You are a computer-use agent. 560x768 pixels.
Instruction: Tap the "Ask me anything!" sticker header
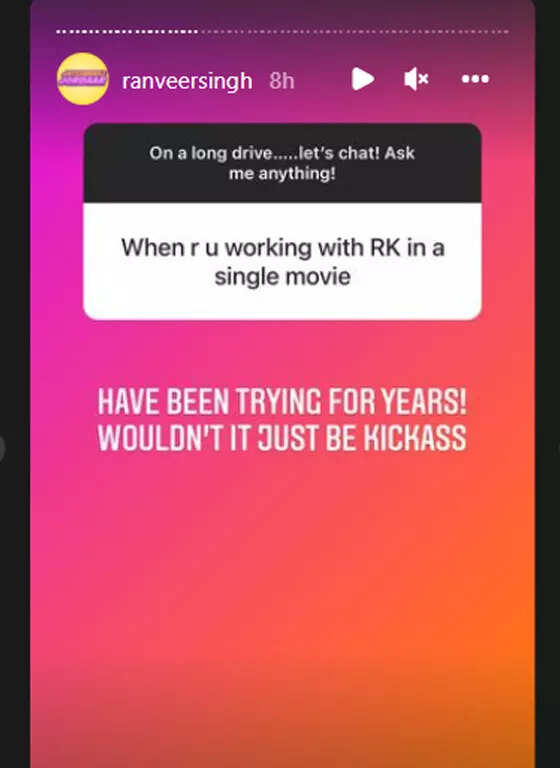pos(282,163)
